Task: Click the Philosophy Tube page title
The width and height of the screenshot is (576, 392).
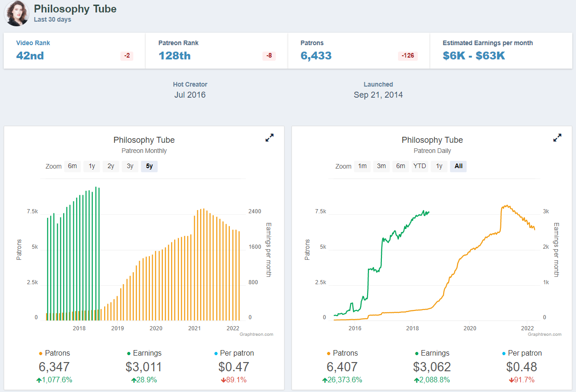Action: 75,9
